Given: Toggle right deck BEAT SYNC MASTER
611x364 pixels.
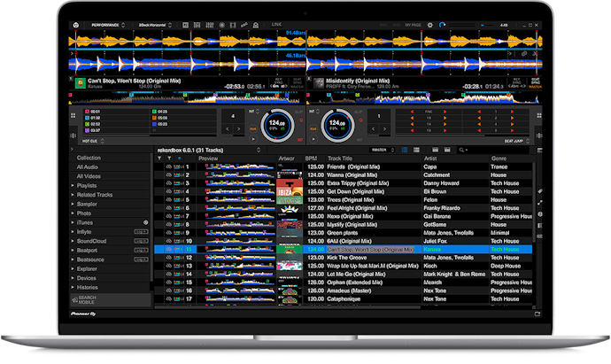Looking at the screenshot, I should tap(536, 83).
